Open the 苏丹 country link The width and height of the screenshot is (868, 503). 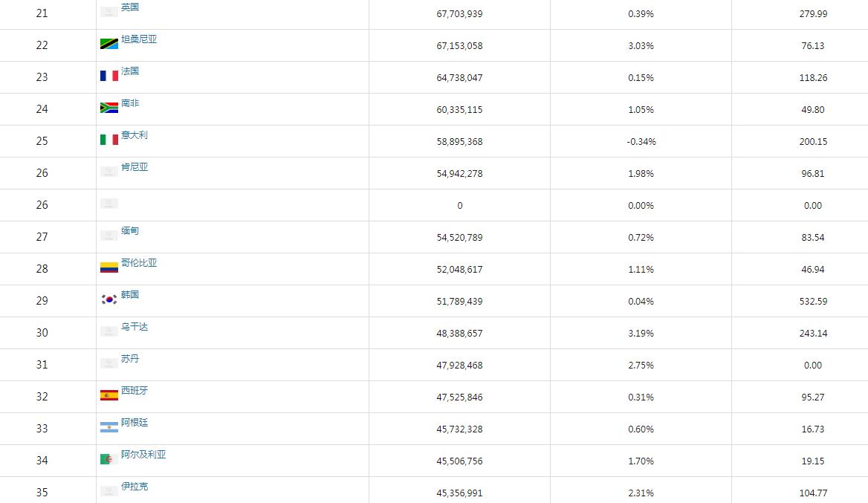[x=130, y=359]
